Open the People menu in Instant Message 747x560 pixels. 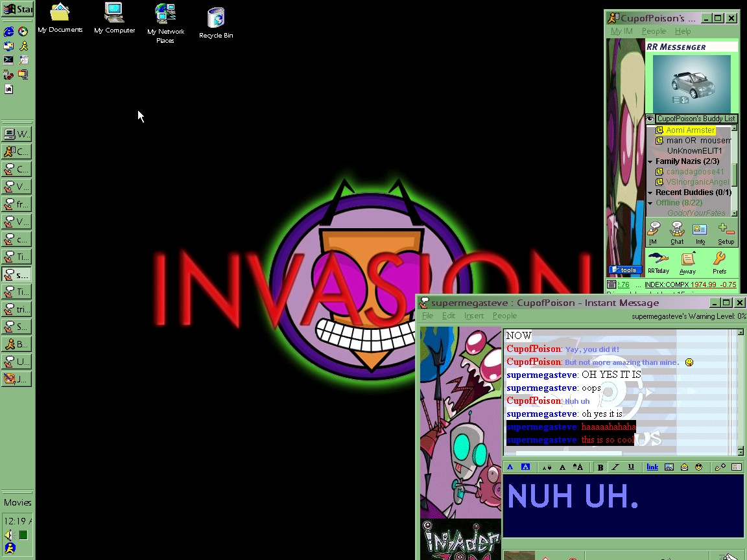pyautogui.click(x=504, y=316)
